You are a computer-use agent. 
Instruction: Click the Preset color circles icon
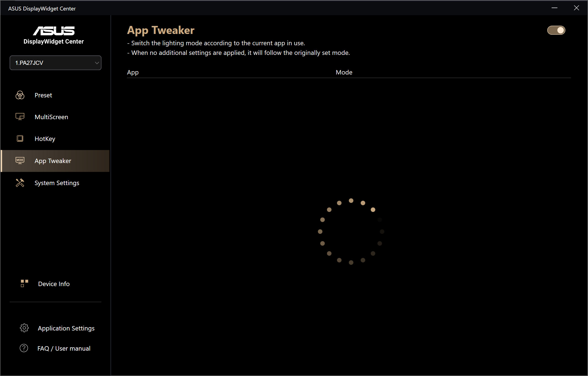pyautogui.click(x=20, y=95)
